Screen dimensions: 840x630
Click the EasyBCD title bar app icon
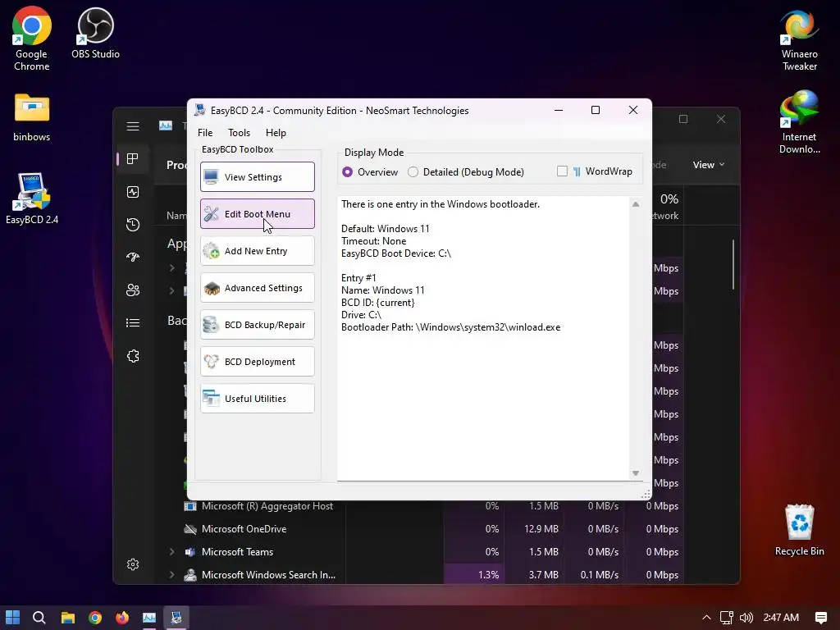(200, 111)
